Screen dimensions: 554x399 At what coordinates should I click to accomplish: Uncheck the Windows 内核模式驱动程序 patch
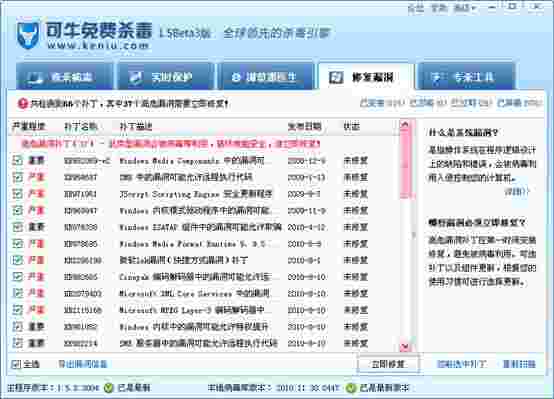[x=17, y=210]
